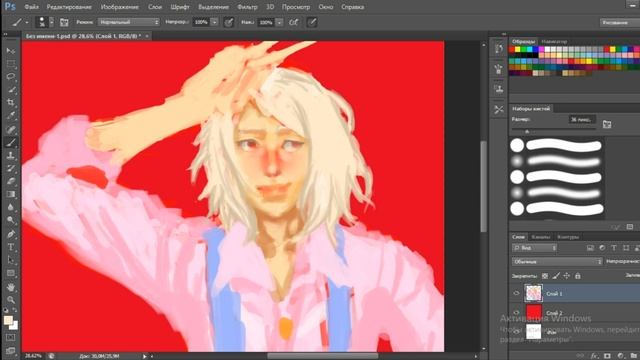Open the Фильтр menu
The image size is (640, 360).
click(247, 7)
